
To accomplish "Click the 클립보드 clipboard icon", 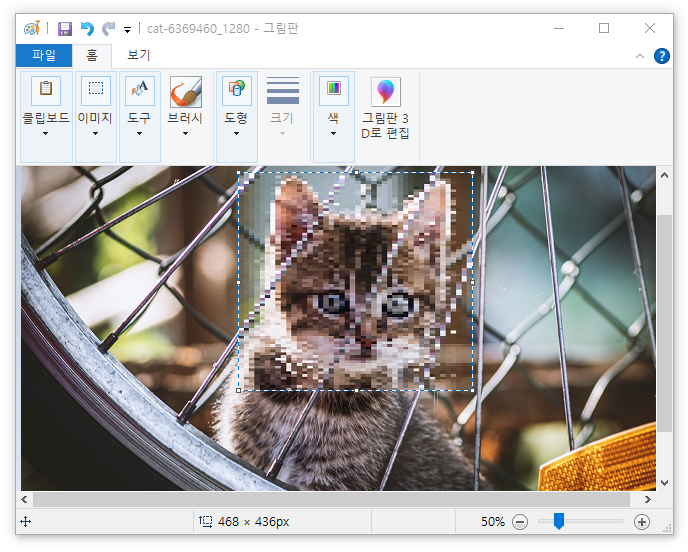I will pos(46,90).
